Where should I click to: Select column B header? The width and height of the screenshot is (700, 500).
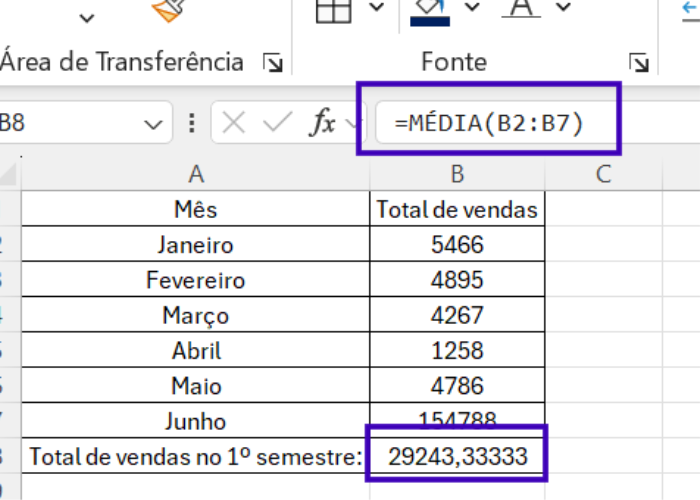point(457,174)
